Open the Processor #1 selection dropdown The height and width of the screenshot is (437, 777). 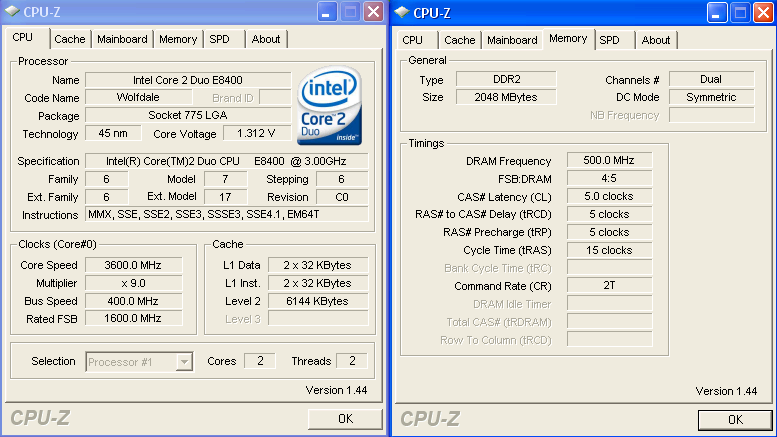tap(184, 362)
